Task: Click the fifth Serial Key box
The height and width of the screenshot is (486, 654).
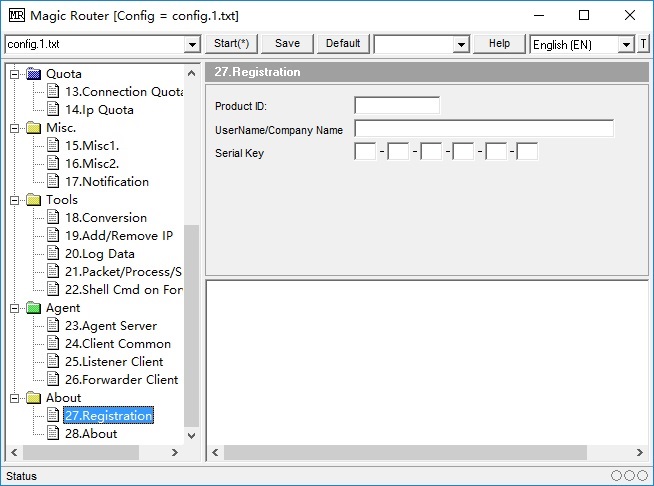Action: coord(496,151)
